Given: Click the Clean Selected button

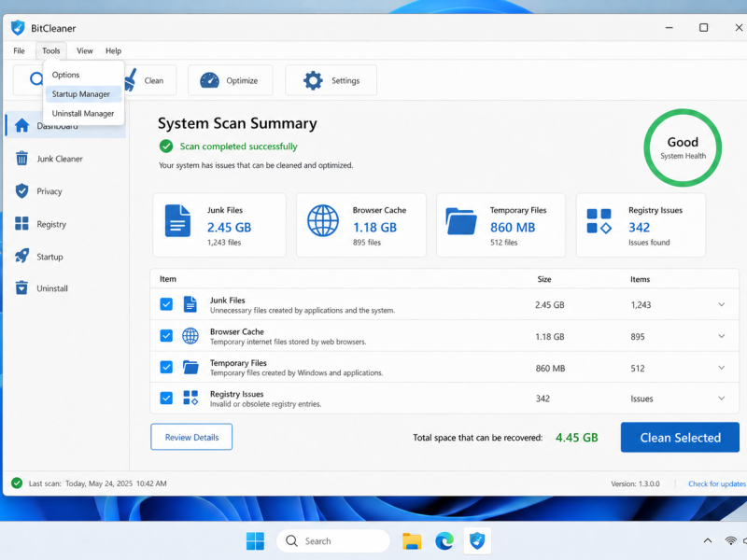Looking at the screenshot, I should point(680,437).
